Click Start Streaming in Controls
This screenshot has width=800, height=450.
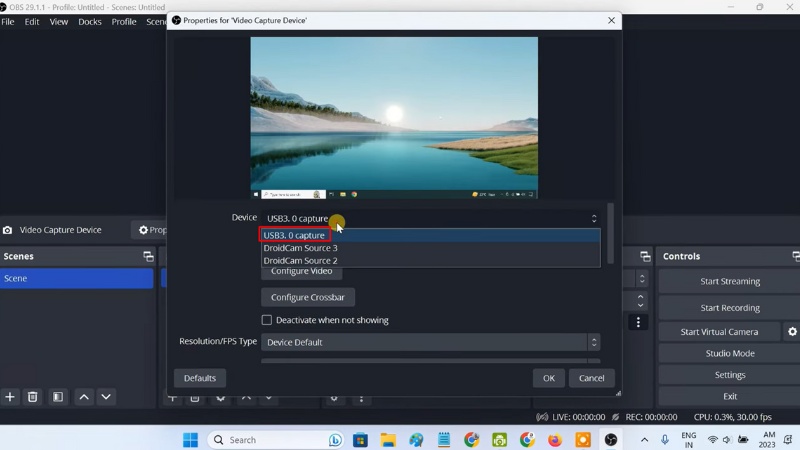click(x=730, y=281)
